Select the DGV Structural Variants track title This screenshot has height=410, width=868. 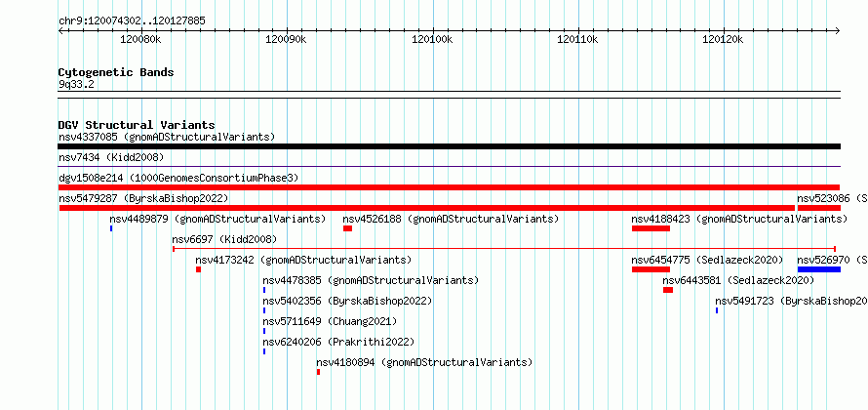[137, 125]
